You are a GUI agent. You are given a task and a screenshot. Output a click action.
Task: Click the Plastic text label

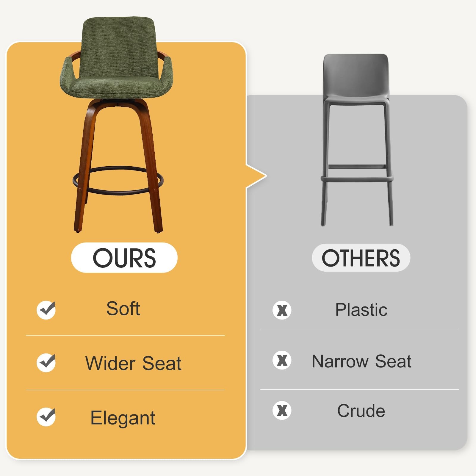tap(361, 310)
